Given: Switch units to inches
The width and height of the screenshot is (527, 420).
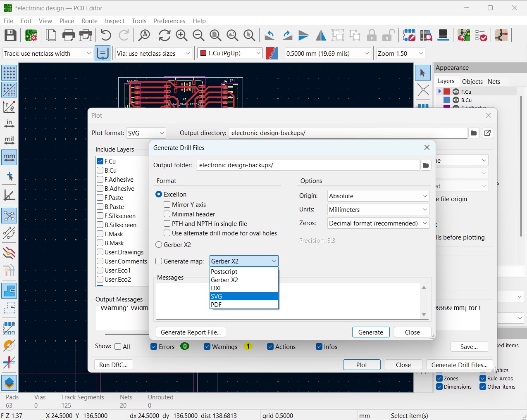Looking at the screenshot, I should pyautogui.click(x=9, y=123).
